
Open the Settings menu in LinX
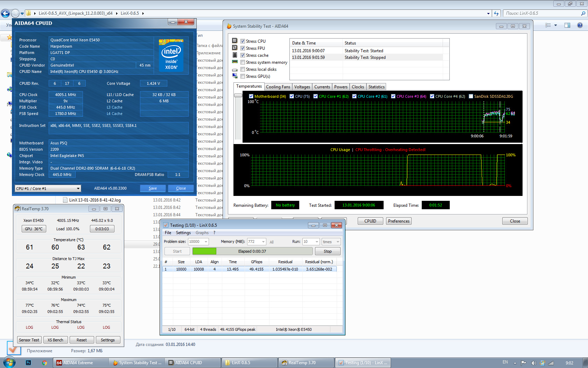tap(183, 233)
